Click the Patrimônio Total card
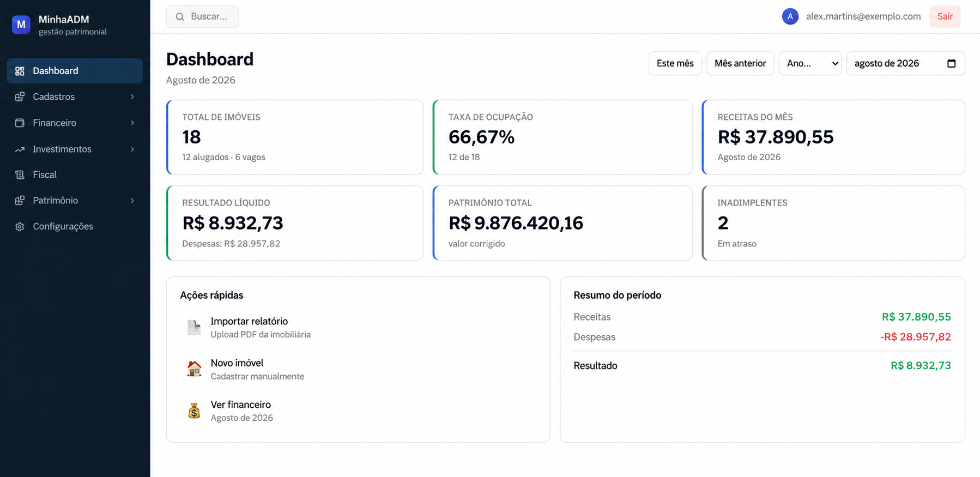980x477 pixels. point(562,223)
